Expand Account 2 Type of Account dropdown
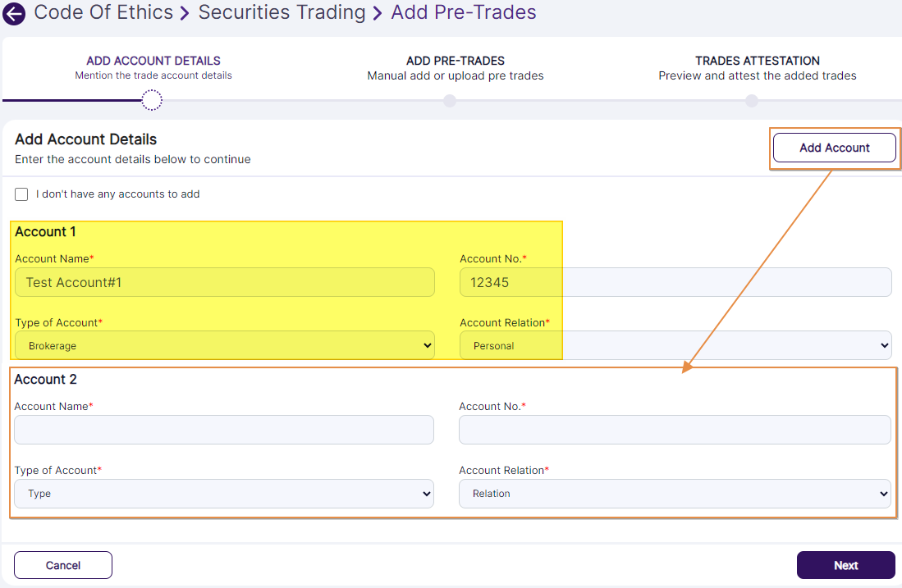 pos(224,494)
